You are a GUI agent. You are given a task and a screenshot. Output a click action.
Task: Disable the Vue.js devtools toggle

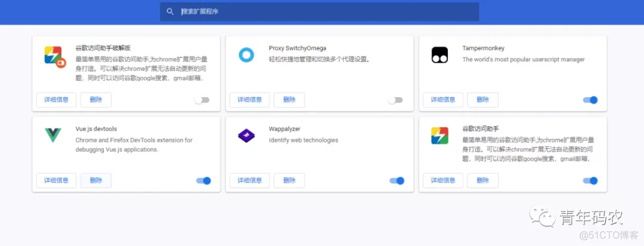(x=203, y=181)
